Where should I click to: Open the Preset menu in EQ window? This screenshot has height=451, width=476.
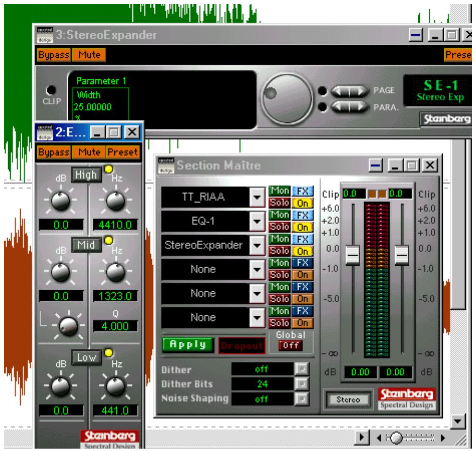(123, 152)
